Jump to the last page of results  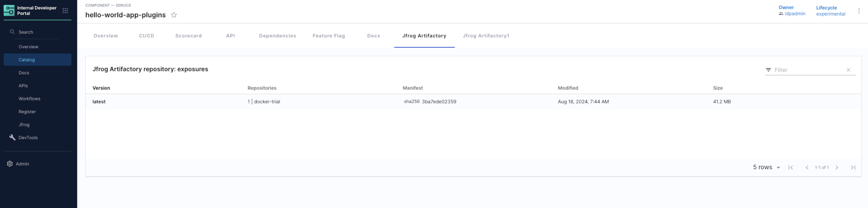[x=853, y=167]
